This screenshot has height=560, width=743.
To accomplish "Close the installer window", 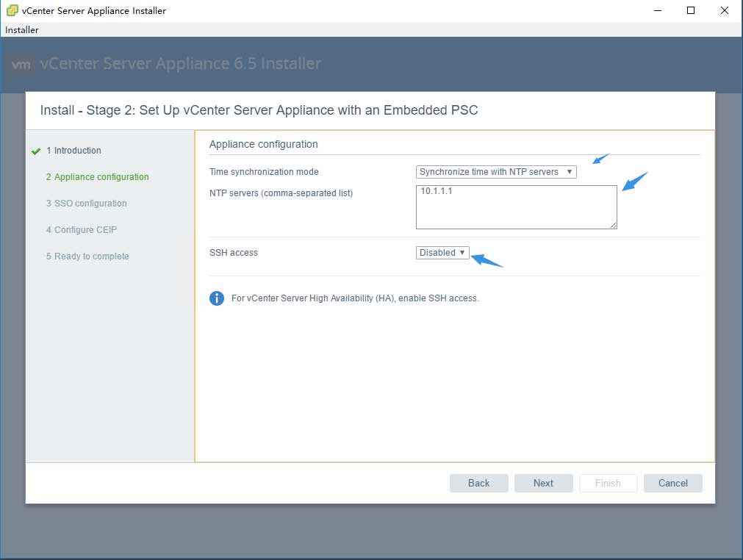I will click(x=725, y=10).
